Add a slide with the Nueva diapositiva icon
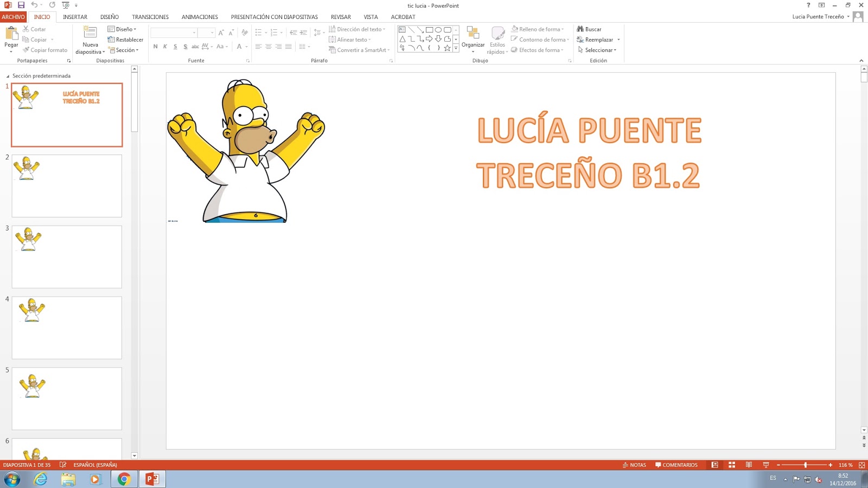Viewport: 868px width, 488px height. 90,33
